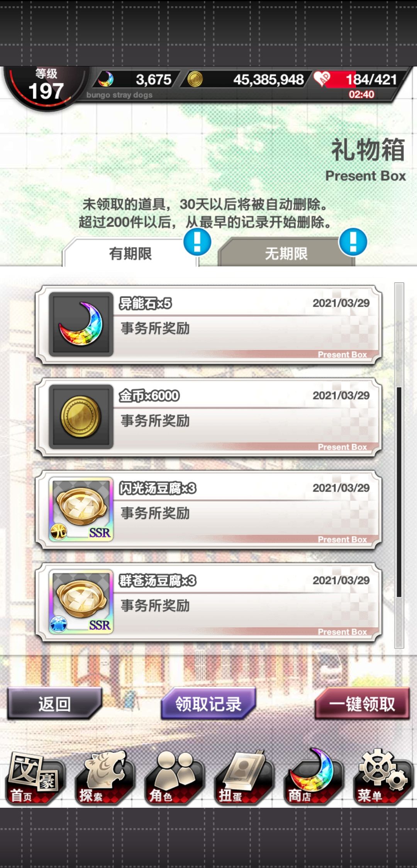The height and width of the screenshot is (868, 417).
Task: Tap the rainbow ability stone currency icon
Action: [105, 80]
